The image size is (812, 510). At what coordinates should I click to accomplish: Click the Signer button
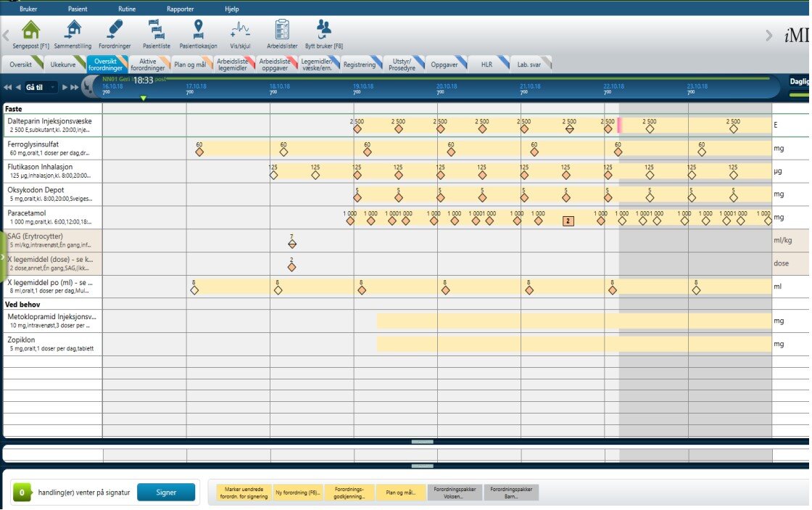[x=166, y=492]
